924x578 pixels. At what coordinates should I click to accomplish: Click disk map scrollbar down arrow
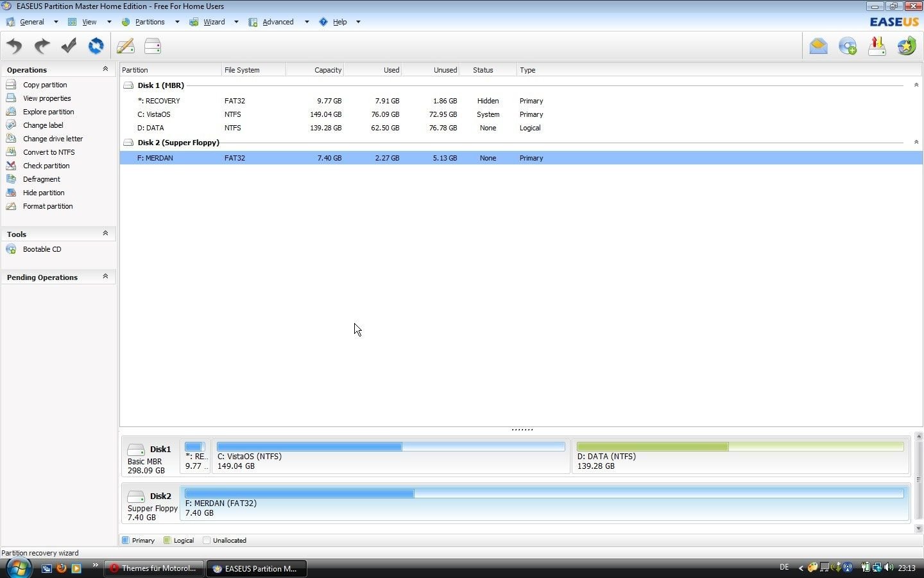pos(919,529)
